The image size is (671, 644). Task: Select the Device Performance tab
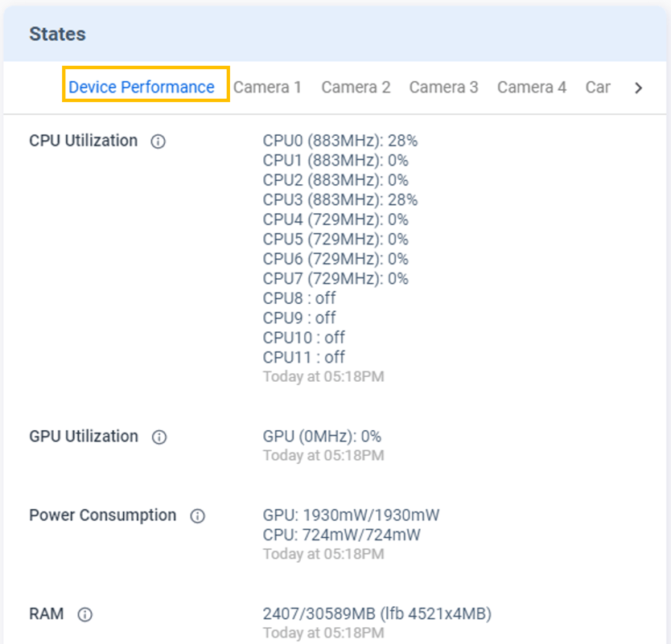point(142,87)
